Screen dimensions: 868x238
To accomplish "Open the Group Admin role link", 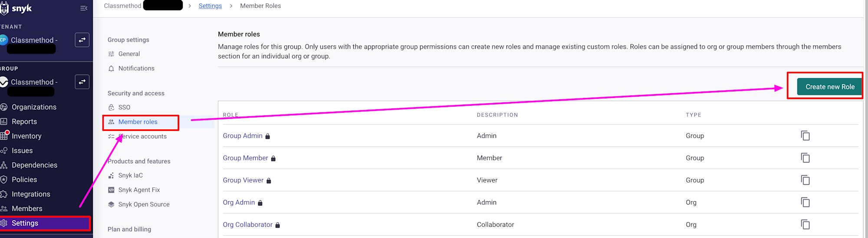I will point(243,136).
